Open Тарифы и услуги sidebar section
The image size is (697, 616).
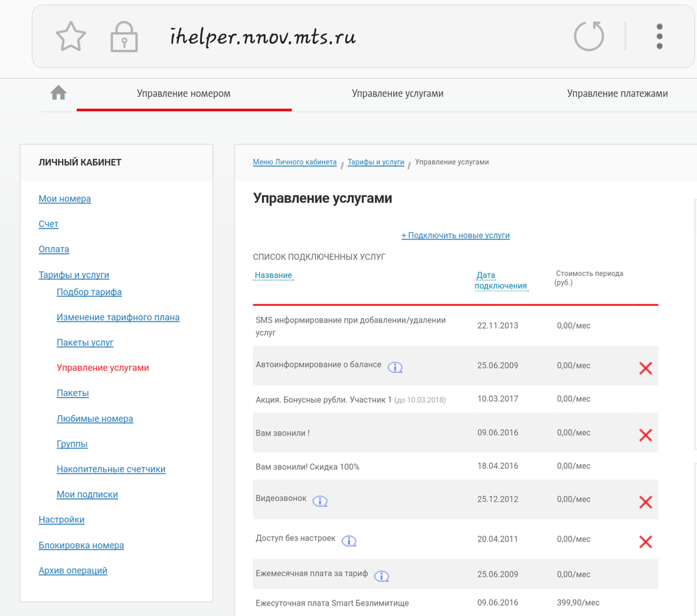(x=74, y=275)
